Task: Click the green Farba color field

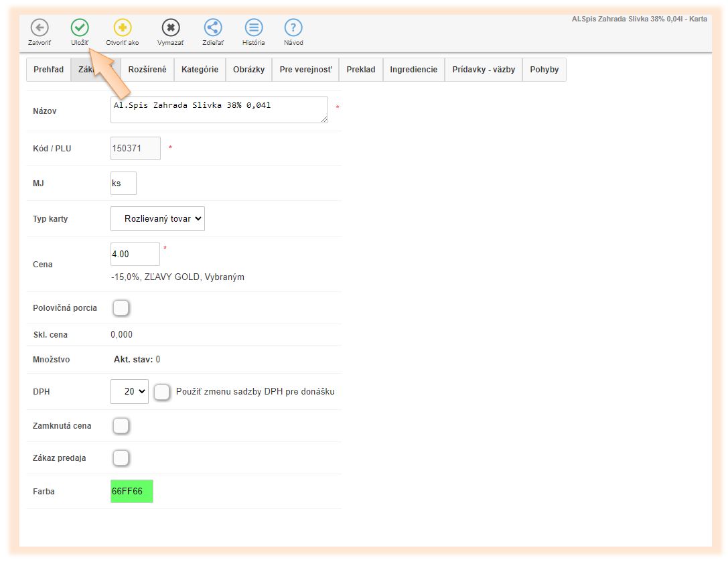Action: pyautogui.click(x=132, y=491)
